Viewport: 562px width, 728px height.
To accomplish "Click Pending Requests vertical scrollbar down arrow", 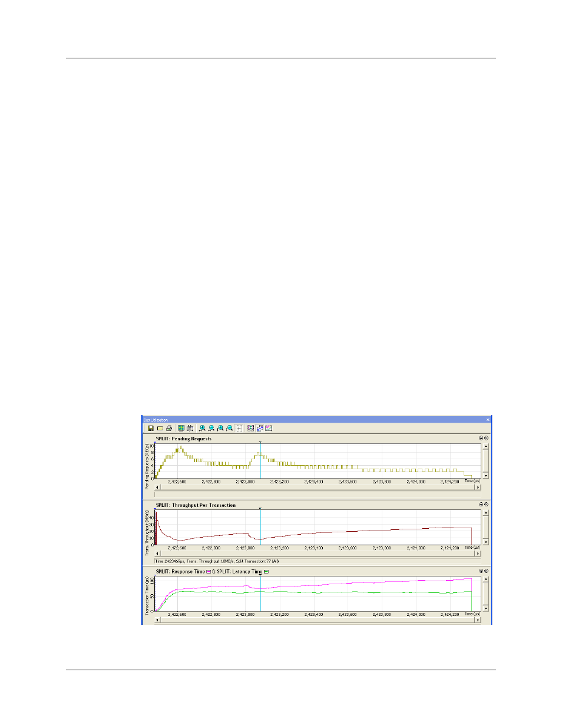I will [485, 475].
